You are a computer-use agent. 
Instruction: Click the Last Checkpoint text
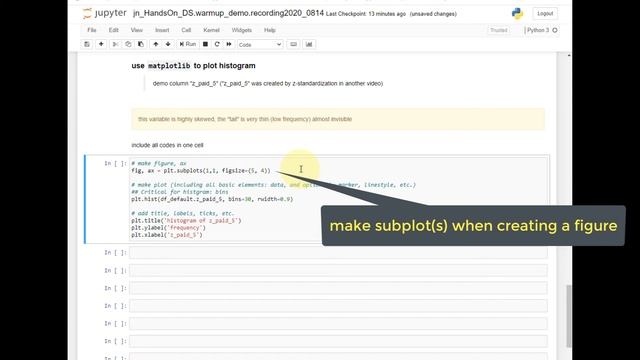(x=366, y=14)
